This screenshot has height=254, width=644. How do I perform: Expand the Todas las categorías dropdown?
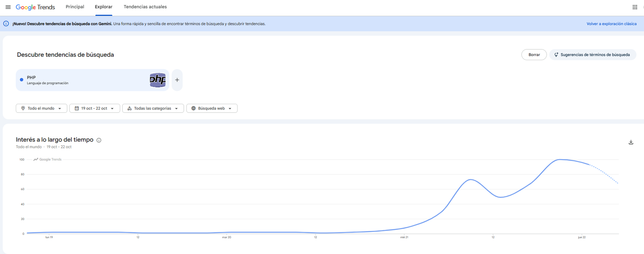(x=153, y=108)
